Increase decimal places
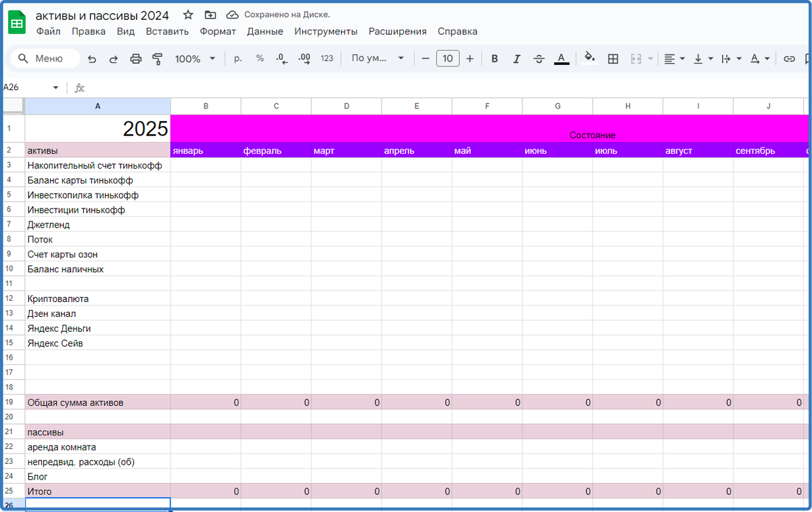Viewport: 812px width, 512px height. pyautogui.click(x=304, y=59)
